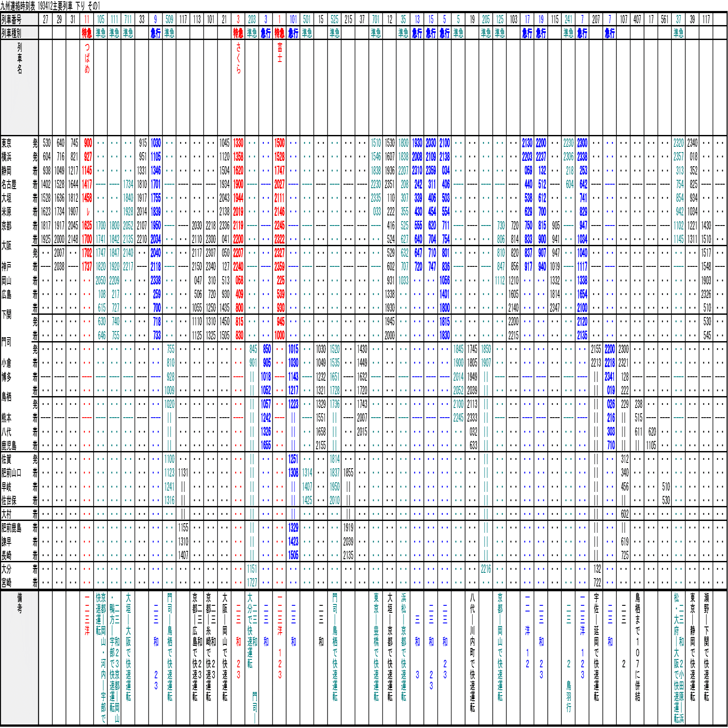Click the 瀬野—下関で快速運転 remark

click(x=706, y=647)
